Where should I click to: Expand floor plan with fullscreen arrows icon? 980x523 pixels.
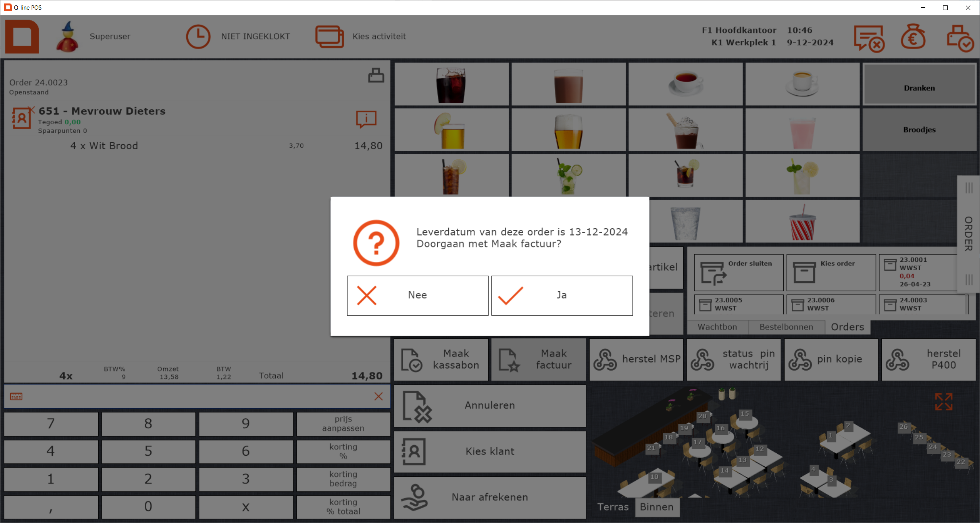point(944,401)
